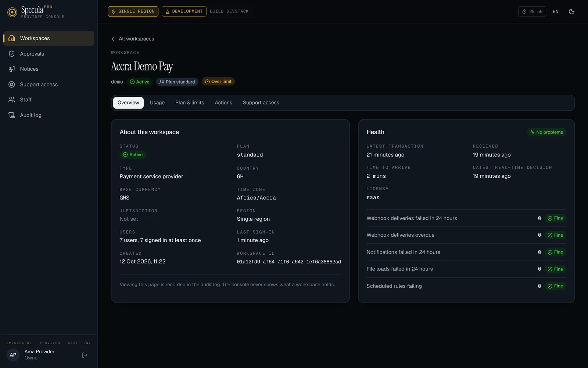588x368 pixels.
Task: Open the Approvals shield item
Action: (x=49, y=54)
